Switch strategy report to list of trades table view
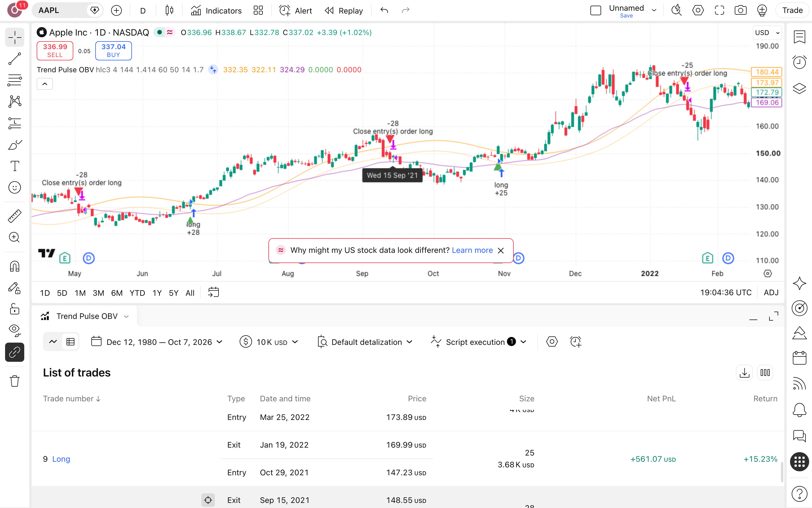 click(x=70, y=342)
